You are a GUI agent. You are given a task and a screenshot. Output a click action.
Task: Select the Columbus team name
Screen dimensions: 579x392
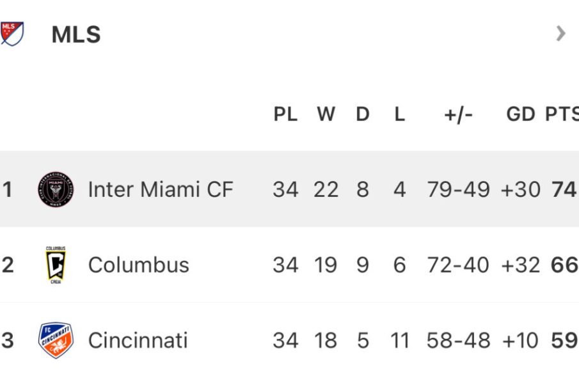click(x=138, y=265)
